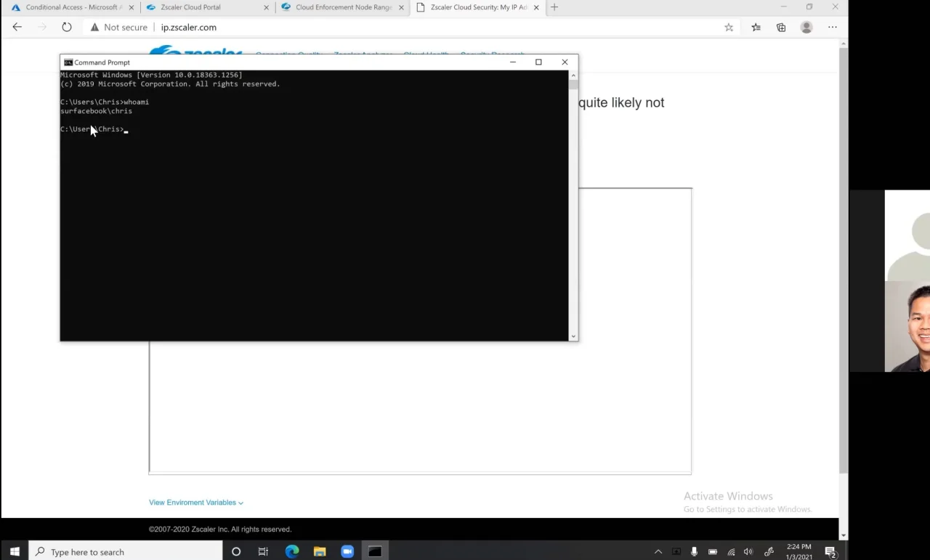The width and height of the screenshot is (930, 560).
Task: Click Command Prompt scrollbar down arrow
Action: click(x=573, y=336)
